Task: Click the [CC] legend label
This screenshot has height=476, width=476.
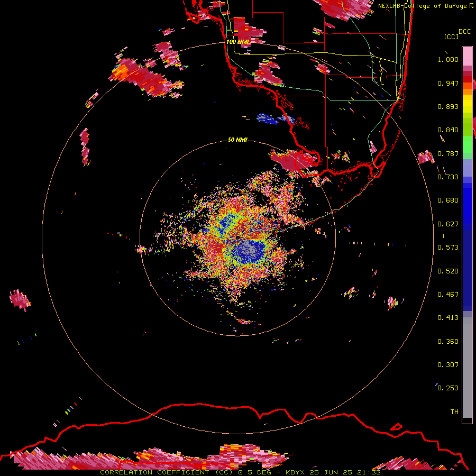Action: point(451,36)
